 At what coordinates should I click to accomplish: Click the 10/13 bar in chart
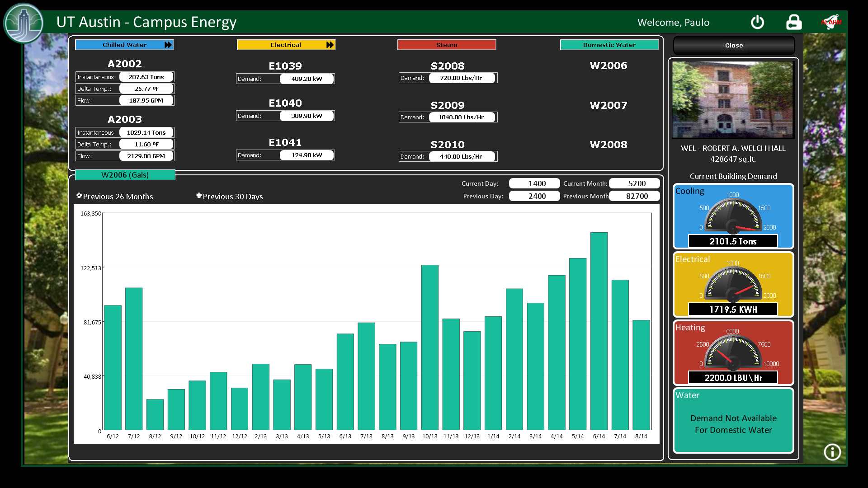coord(430,347)
